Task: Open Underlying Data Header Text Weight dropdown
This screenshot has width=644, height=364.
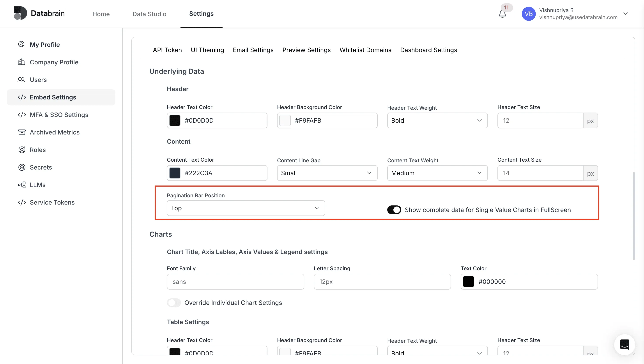Action: tap(437, 120)
